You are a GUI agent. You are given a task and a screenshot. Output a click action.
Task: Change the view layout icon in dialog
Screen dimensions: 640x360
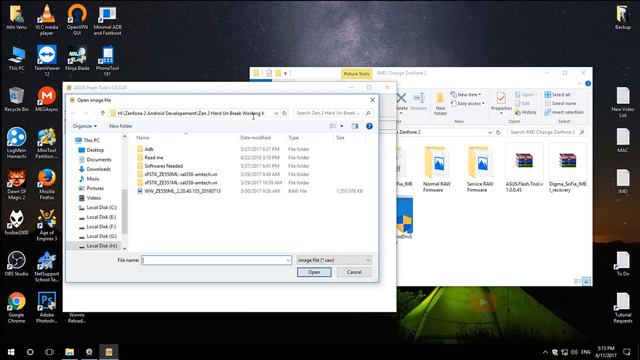click(x=333, y=126)
